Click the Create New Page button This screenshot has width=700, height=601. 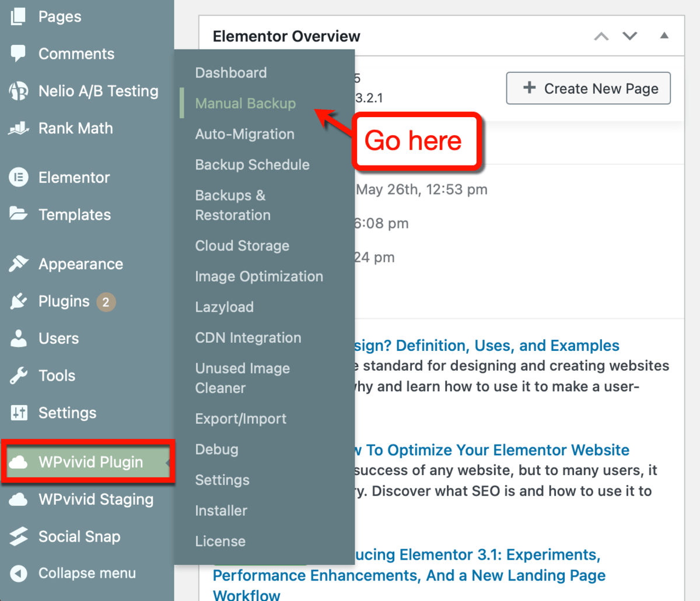pos(589,89)
